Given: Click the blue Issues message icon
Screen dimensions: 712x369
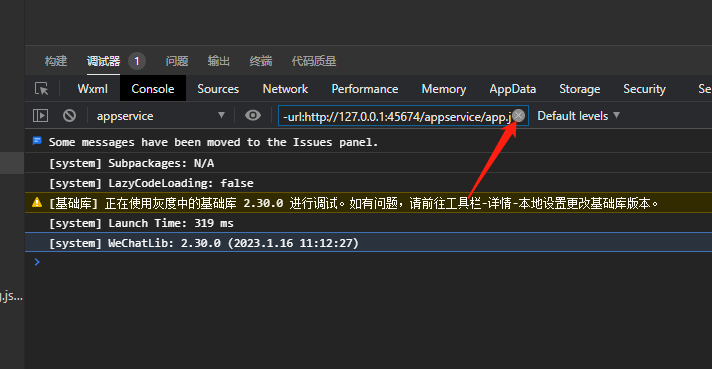Looking at the screenshot, I should [x=37, y=141].
